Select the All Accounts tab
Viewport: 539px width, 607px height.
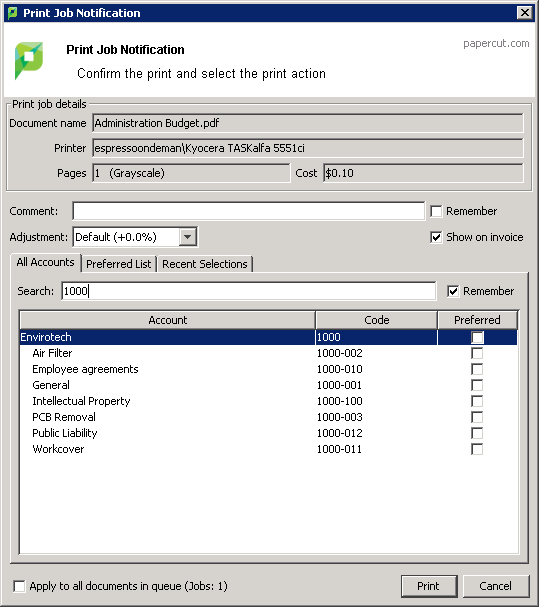tap(45, 262)
